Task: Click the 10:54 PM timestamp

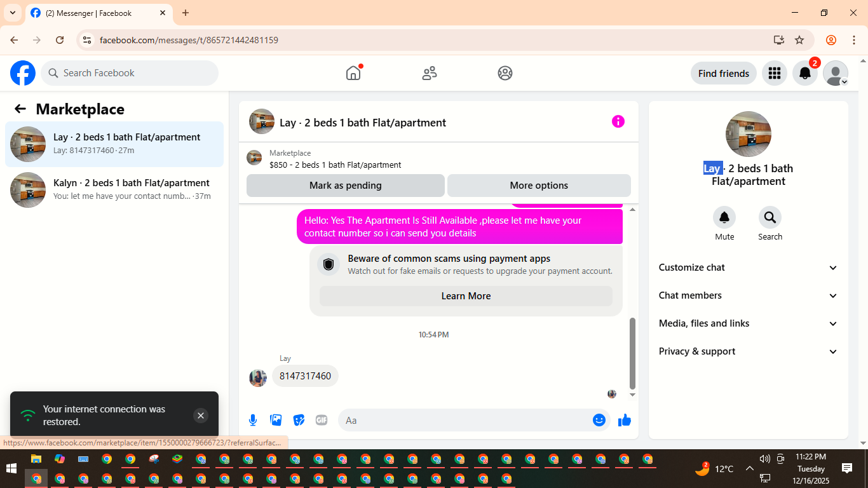Action: click(434, 334)
